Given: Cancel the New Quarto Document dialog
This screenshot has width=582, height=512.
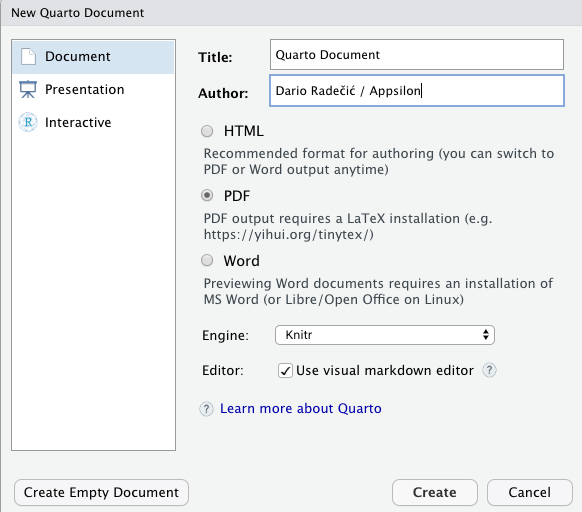Looking at the screenshot, I should [x=530, y=492].
